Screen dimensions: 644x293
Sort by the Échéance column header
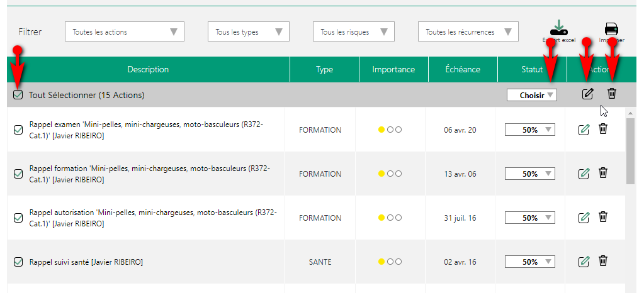coord(463,70)
